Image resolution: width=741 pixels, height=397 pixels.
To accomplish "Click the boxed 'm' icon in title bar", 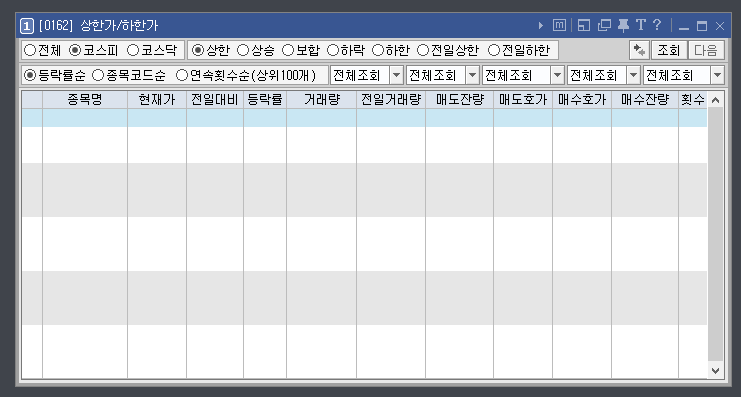I will point(560,26).
